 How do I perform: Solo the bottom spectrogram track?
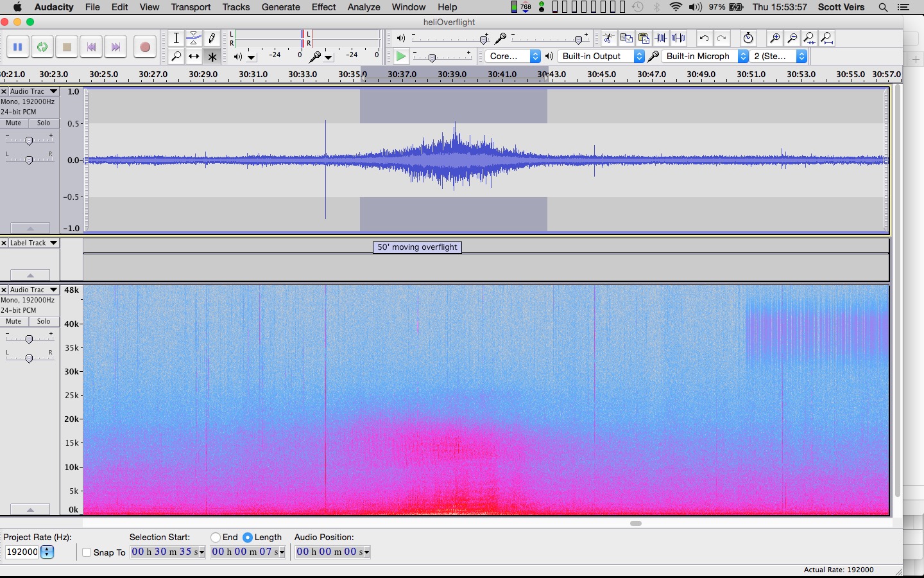44,322
